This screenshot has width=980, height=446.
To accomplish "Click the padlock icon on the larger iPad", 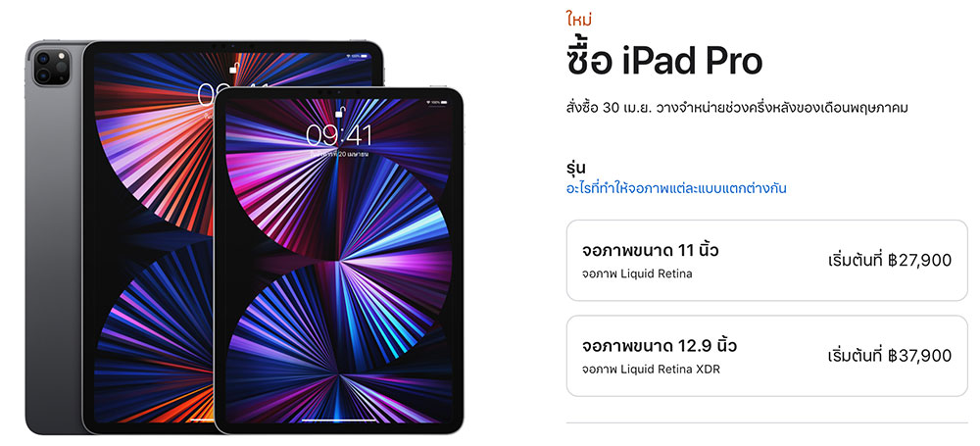I will point(234,69).
